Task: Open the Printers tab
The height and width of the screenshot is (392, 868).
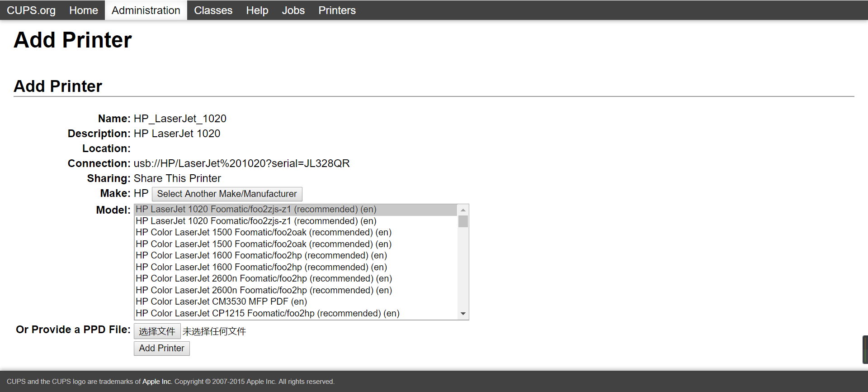Action: [x=337, y=10]
